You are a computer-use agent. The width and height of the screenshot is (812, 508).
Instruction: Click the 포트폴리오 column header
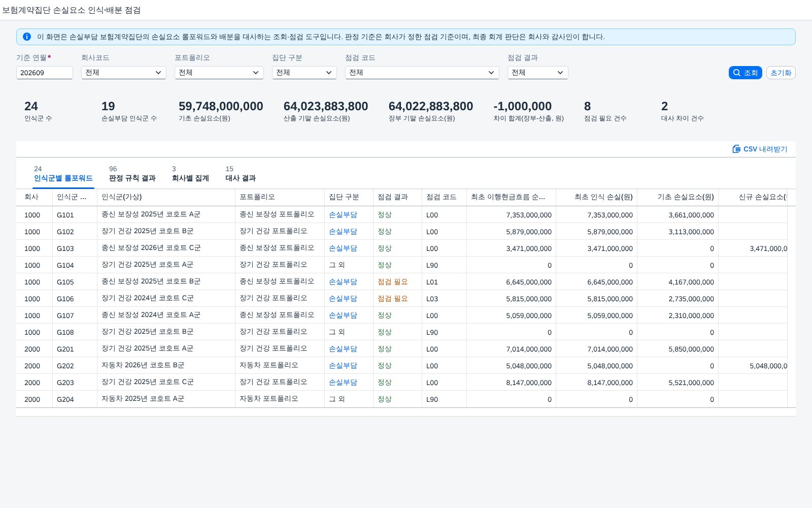tap(280, 197)
